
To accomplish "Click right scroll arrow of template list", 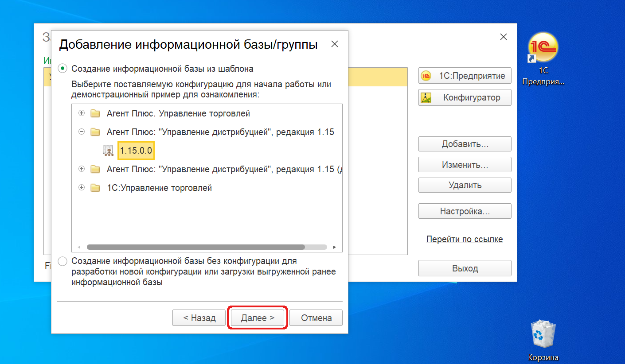I will (x=335, y=247).
